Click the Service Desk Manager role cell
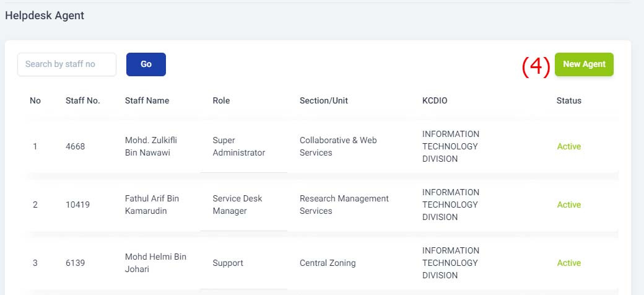This screenshot has height=295, width=644. point(237,205)
